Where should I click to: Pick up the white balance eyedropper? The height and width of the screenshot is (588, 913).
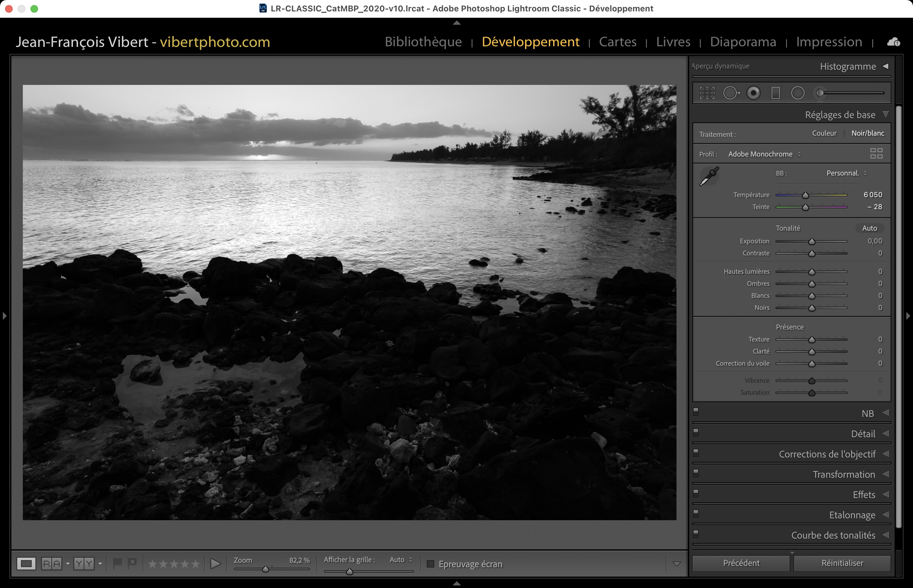click(709, 176)
